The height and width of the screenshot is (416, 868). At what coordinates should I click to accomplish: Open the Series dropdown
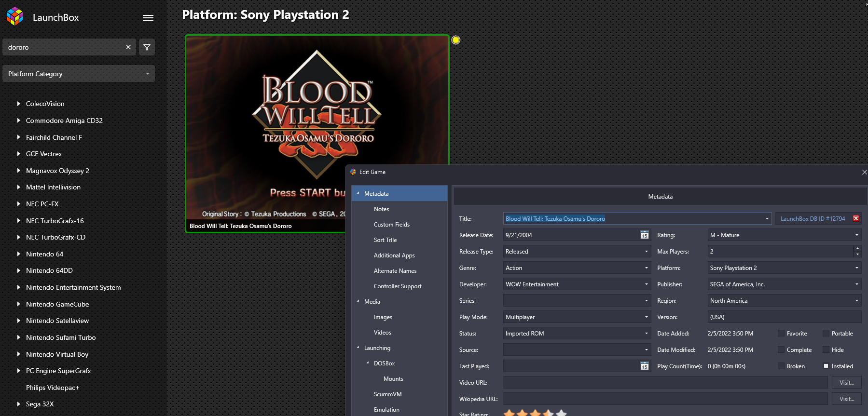pyautogui.click(x=647, y=301)
